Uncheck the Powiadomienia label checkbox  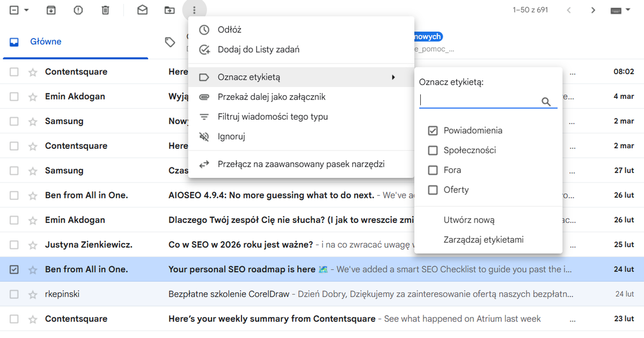click(433, 131)
